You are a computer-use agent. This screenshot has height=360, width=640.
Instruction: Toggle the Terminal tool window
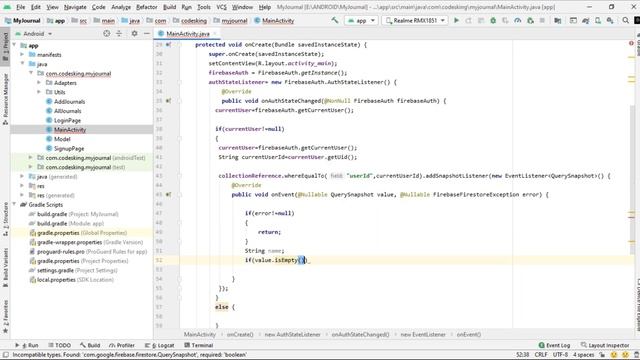click(199, 345)
